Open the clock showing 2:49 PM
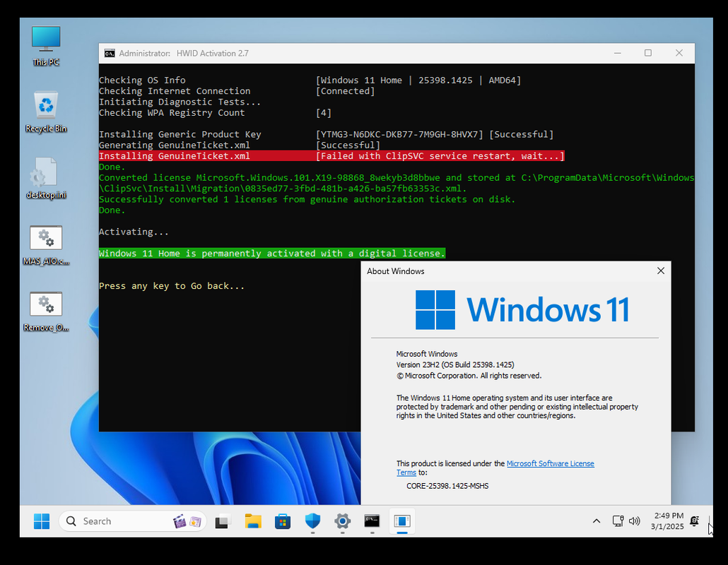Image resolution: width=728 pixels, height=565 pixels. (x=668, y=521)
